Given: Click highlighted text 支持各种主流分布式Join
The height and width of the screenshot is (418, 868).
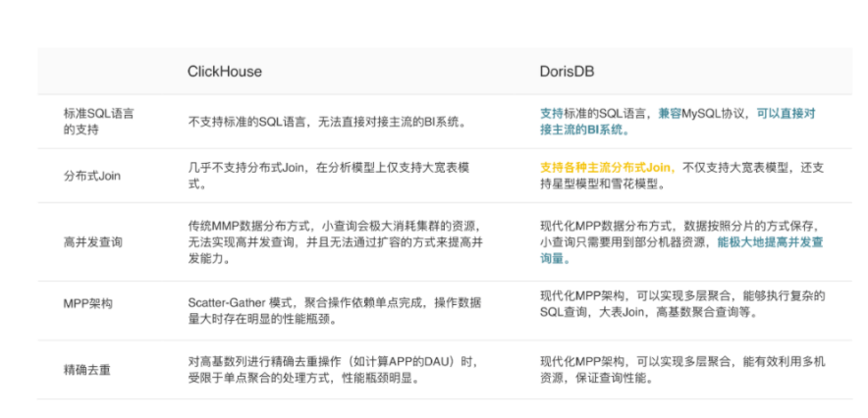Looking at the screenshot, I should (x=609, y=167).
